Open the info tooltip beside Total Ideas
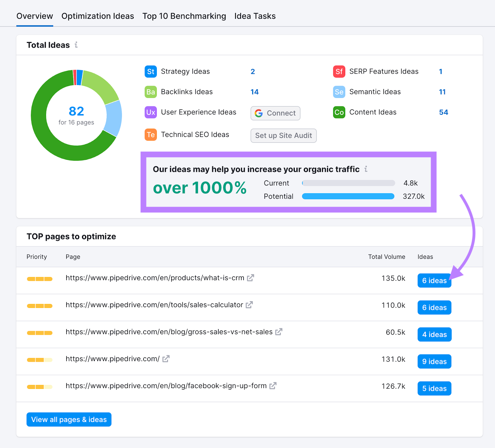This screenshot has height=448, width=495. (x=76, y=45)
